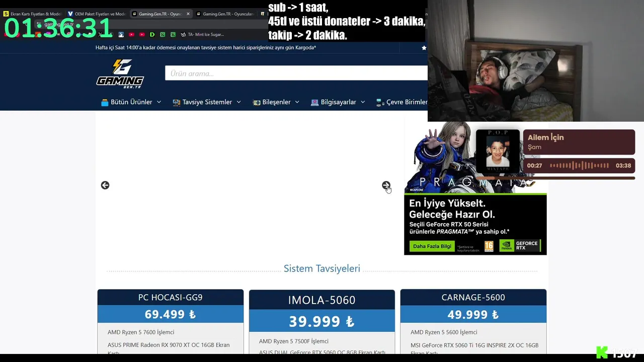This screenshot has height=362, width=644.
Task: Click the 39.999 ₺ price
Action: 322,321
